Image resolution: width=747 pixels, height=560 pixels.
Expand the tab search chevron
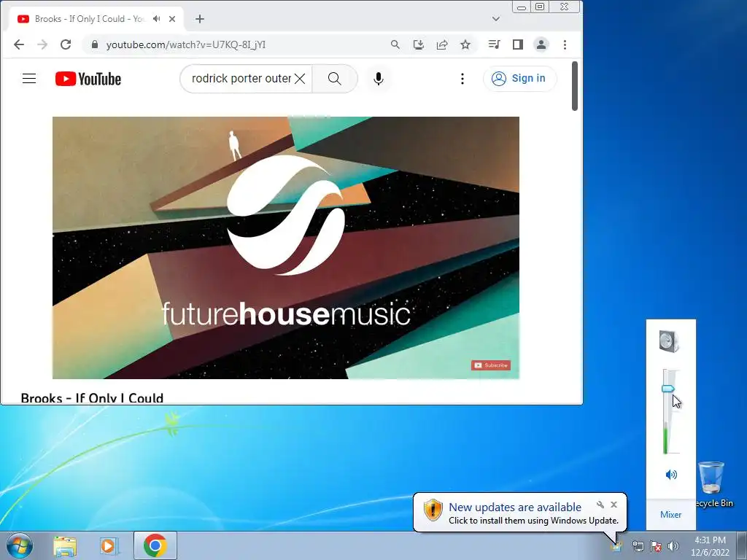pyautogui.click(x=496, y=19)
